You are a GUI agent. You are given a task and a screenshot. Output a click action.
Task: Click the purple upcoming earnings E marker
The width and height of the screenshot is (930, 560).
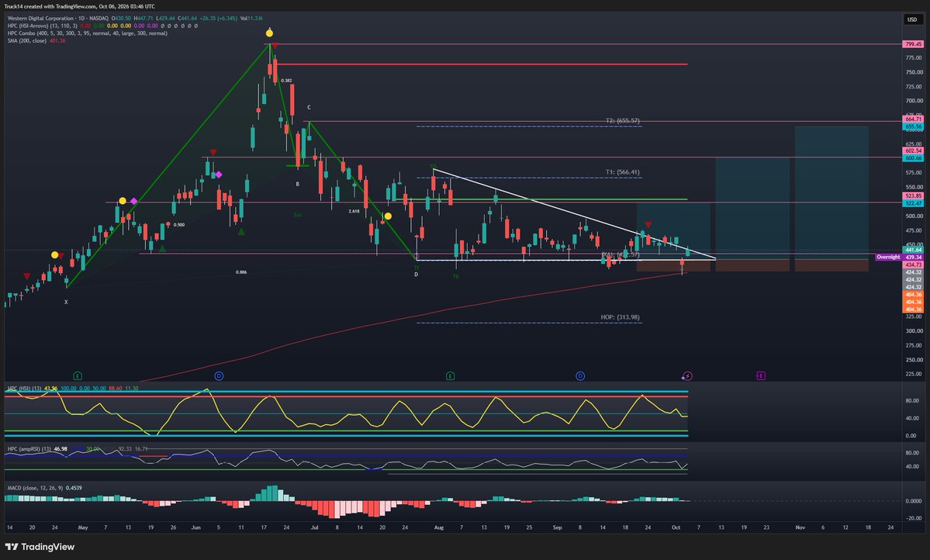coord(760,376)
